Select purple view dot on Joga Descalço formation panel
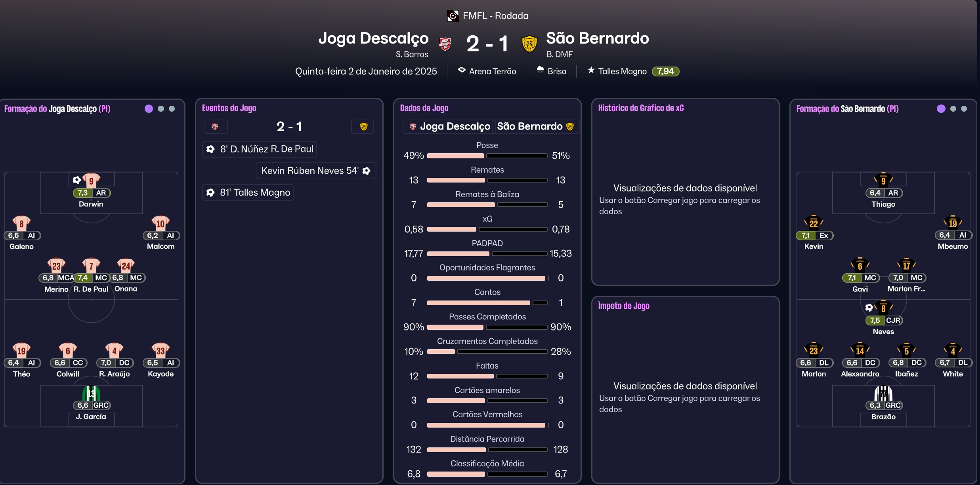Screen dimensions: 980x485 [x=149, y=108]
